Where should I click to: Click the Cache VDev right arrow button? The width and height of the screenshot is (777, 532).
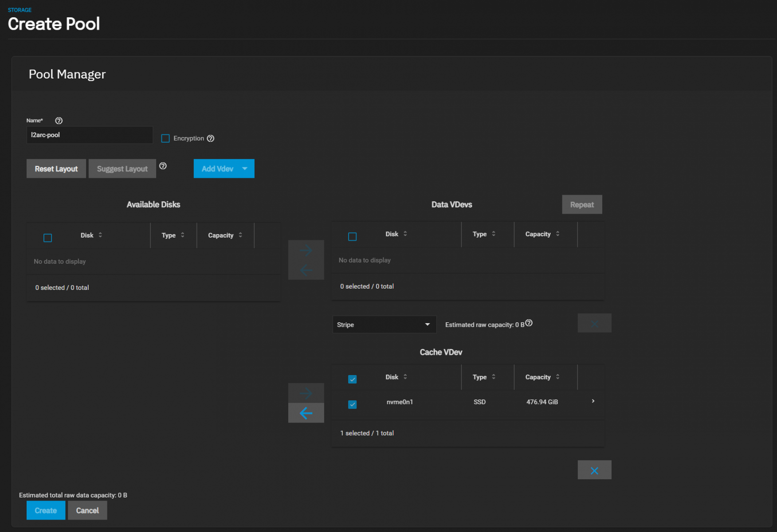click(306, 393)
